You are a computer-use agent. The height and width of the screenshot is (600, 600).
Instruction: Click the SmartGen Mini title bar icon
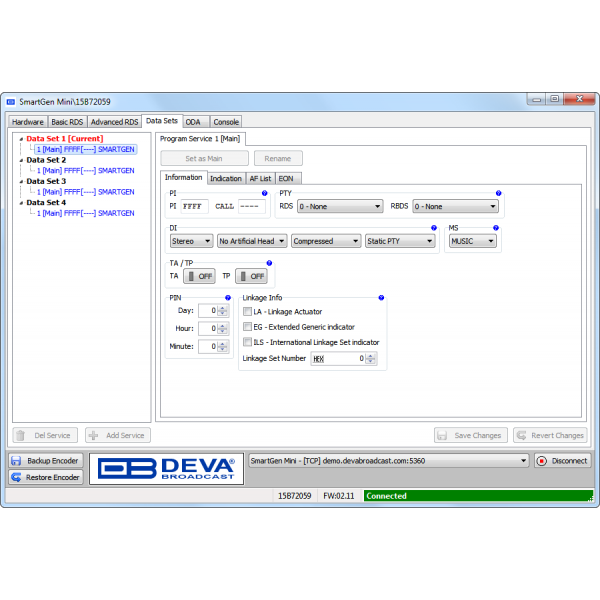(11, 102)
